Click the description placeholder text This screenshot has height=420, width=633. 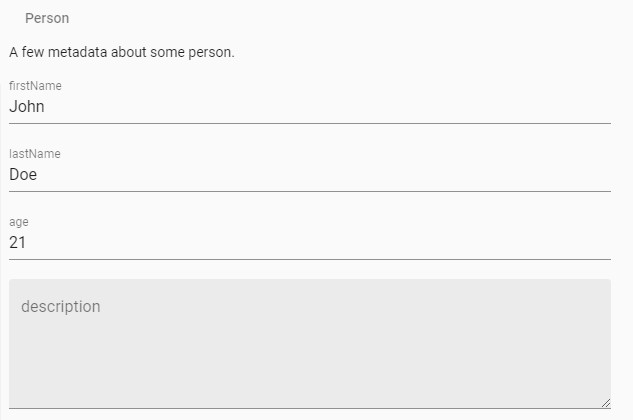(61, 306)
